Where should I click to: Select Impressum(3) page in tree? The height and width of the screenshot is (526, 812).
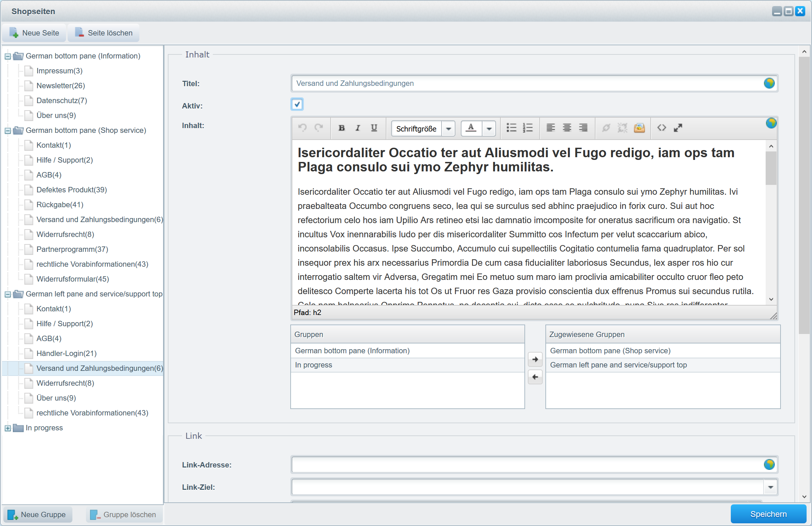coord(59,71)
